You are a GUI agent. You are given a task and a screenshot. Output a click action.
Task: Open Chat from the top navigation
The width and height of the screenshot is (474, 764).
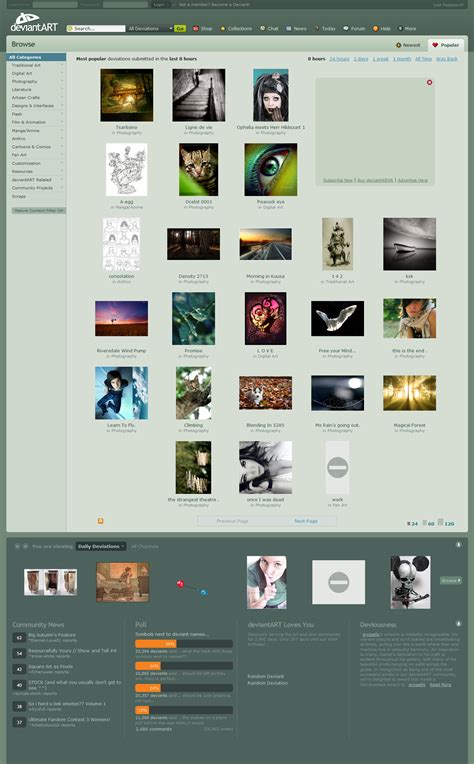click(269, 29)
